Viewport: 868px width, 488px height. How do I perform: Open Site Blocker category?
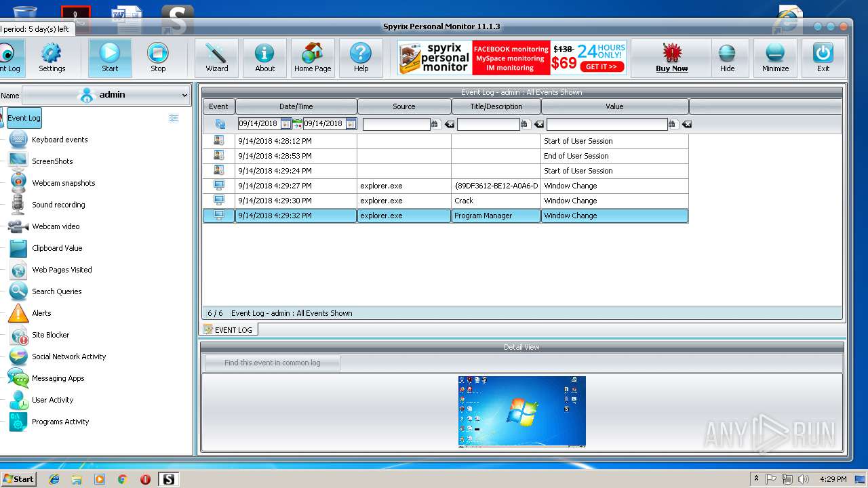tap(50, 335)
